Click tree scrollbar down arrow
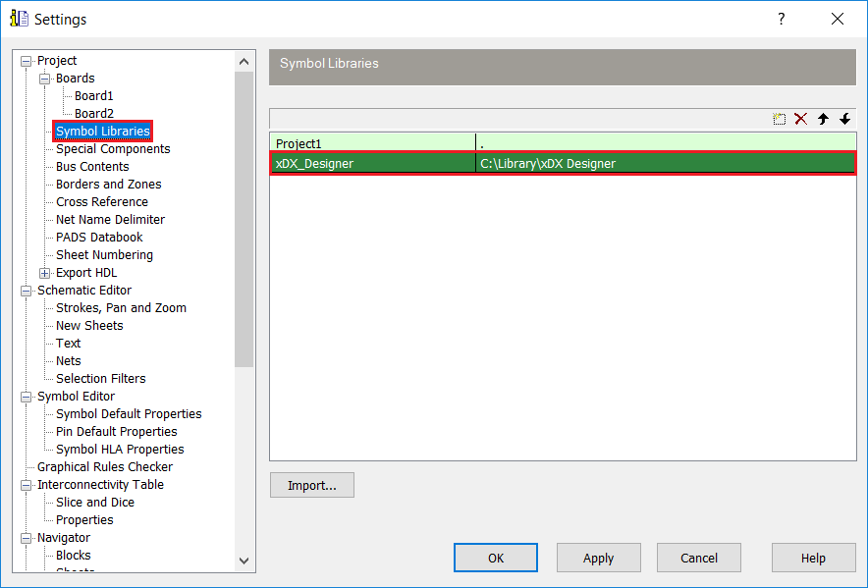 click(x=244, y=561)
